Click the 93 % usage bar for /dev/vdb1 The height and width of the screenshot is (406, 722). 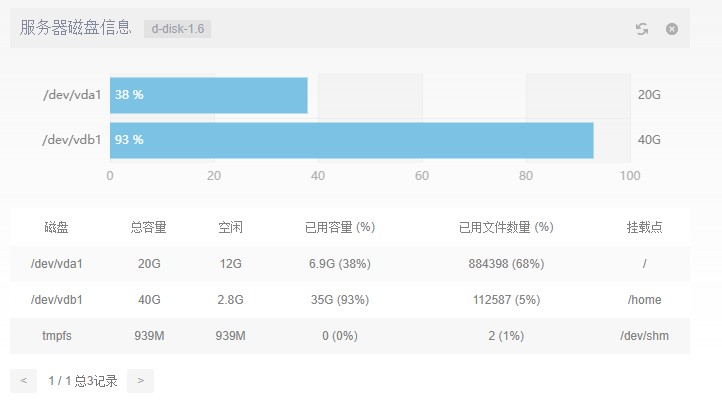pos(351,140)
